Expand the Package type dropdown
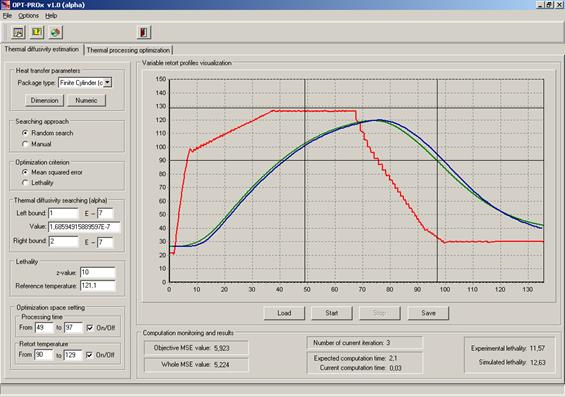This screenshot has height=397, width=565. (108, 83)
